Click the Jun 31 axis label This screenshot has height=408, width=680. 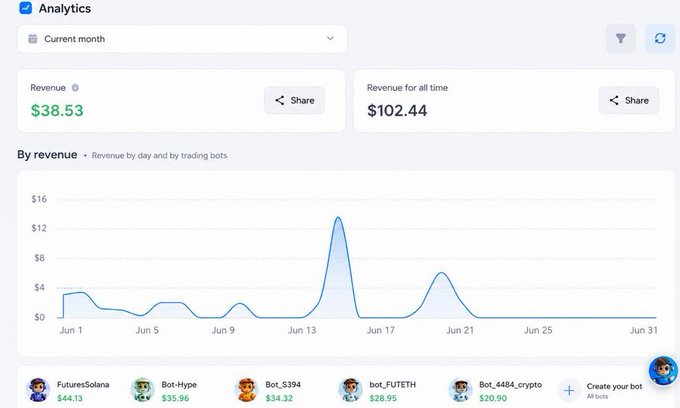[x=644, y=330]
